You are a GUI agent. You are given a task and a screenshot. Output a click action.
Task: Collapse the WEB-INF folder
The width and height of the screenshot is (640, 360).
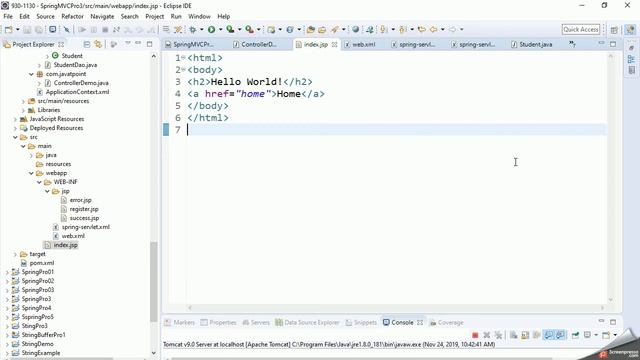pyautogui.click(x=39, y=182)
